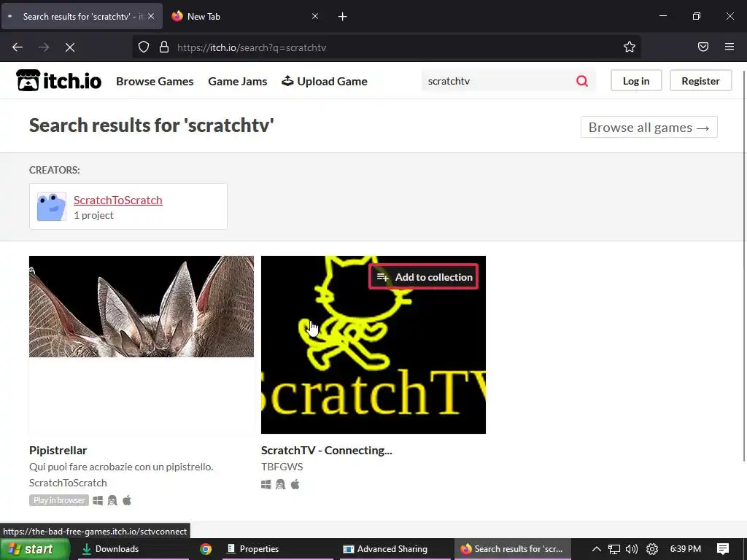
Task: Click the padlock site info icon
Action: click(164, 47)
